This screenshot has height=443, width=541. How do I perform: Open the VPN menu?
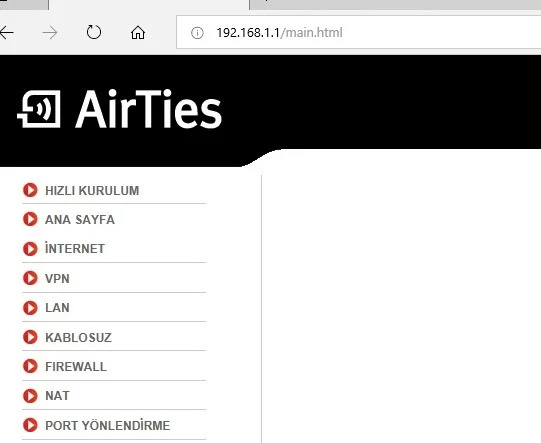(x=57, y=278)
